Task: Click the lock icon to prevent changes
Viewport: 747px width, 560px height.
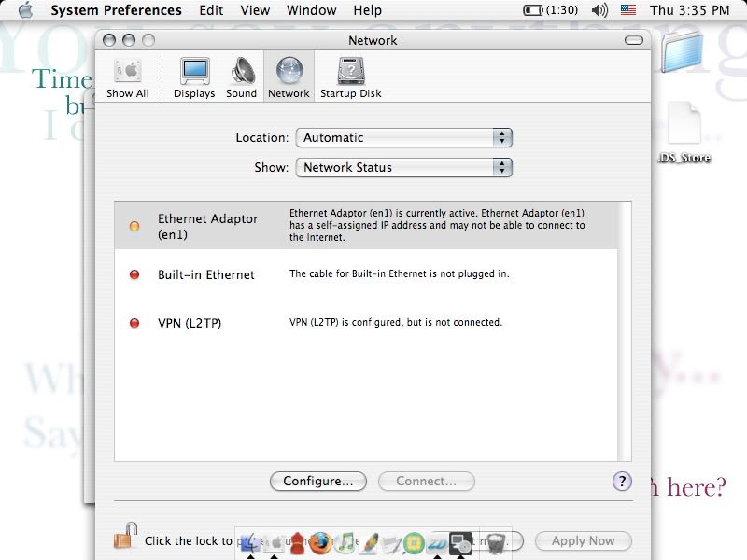Action: (x=125, y=536)
